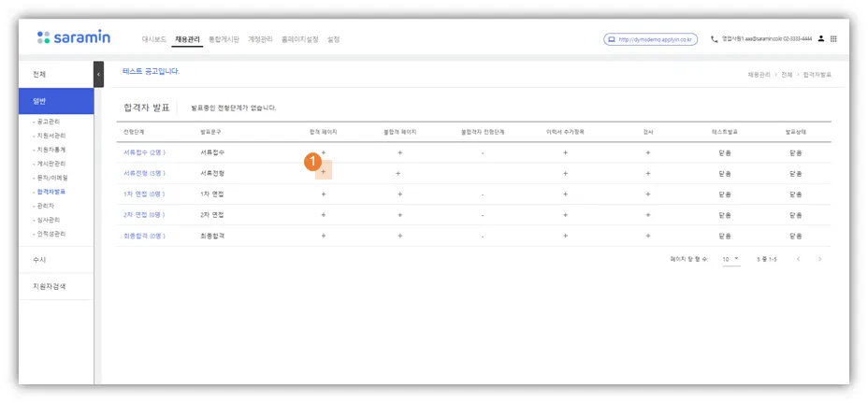Toggle 발표상태 닫음 for 서류전형 row

795,174
